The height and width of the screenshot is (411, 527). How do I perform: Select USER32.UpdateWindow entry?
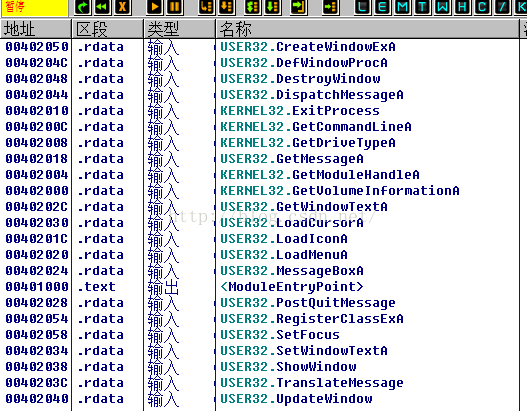point(296,399)
